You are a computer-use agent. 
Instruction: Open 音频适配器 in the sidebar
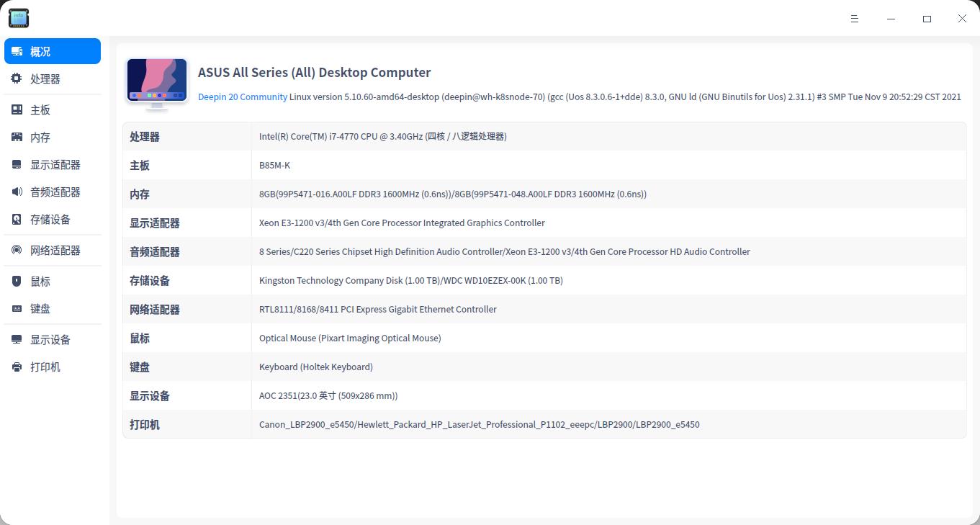coord(53,192)
